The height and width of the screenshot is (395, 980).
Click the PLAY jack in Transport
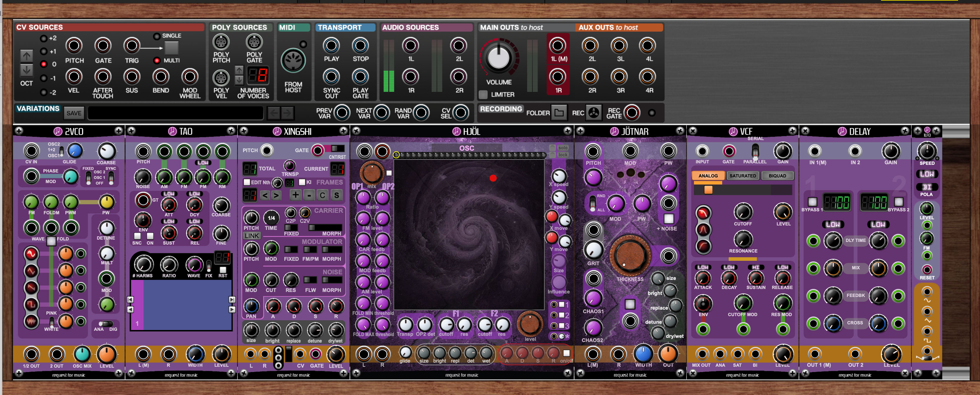click(x=331, y=46)
